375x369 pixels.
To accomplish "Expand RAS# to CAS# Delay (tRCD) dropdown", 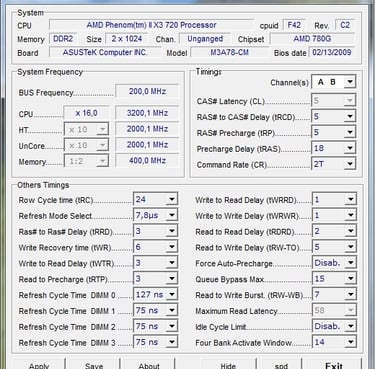I will click(x=334, y=116).
